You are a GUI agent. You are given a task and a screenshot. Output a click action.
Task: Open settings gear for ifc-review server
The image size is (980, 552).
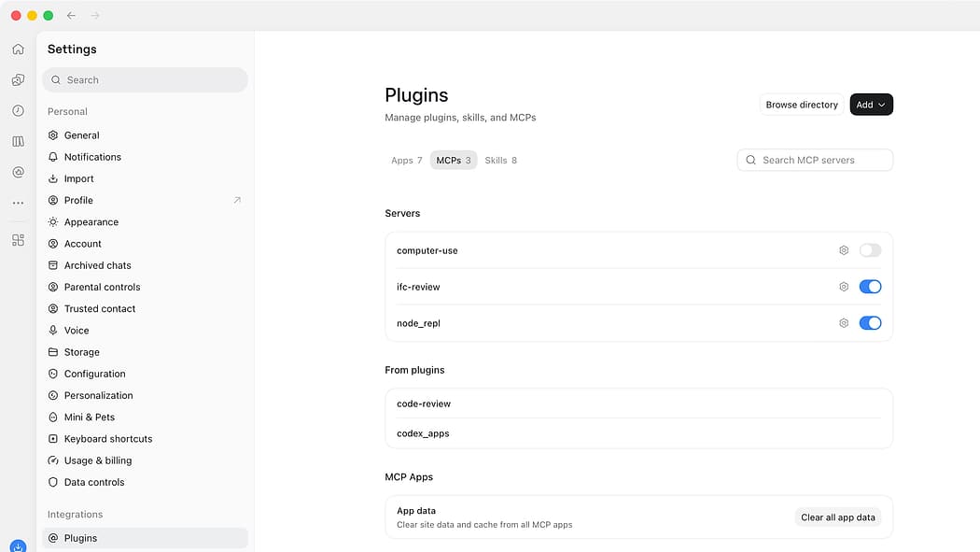pos(844,287)
